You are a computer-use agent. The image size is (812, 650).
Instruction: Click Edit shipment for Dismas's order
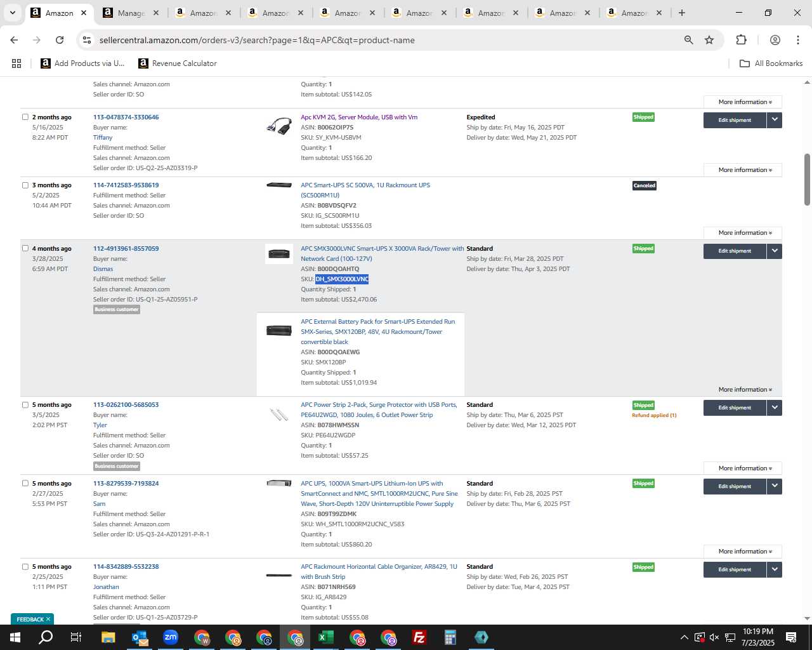pos(735,251)
